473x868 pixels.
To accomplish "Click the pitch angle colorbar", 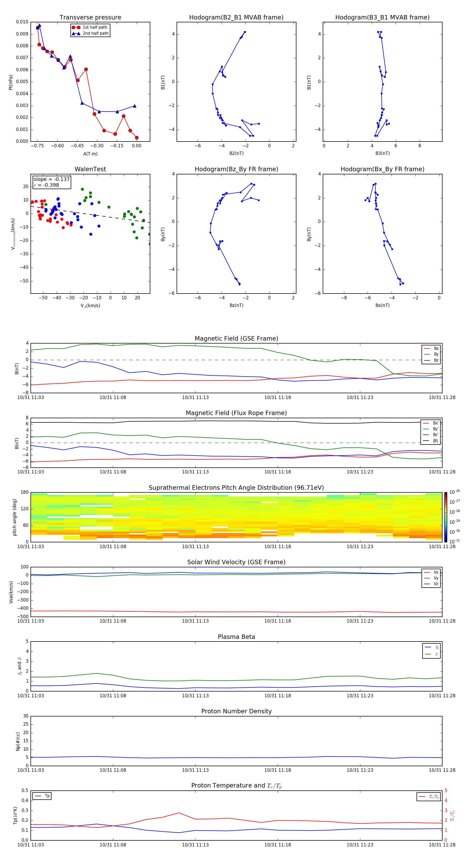I will pyautogui.click(x=446, y=517).
